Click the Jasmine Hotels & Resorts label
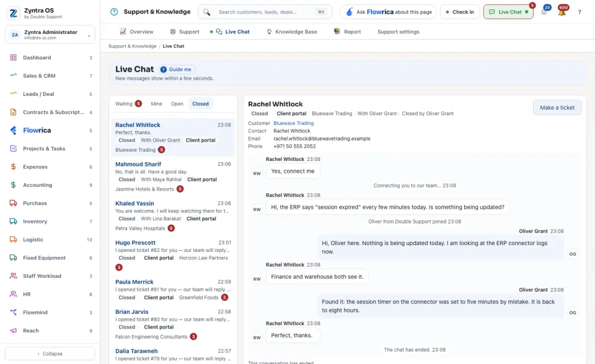The width and height of the screenshot is (595, 364). tap(144, 189)
